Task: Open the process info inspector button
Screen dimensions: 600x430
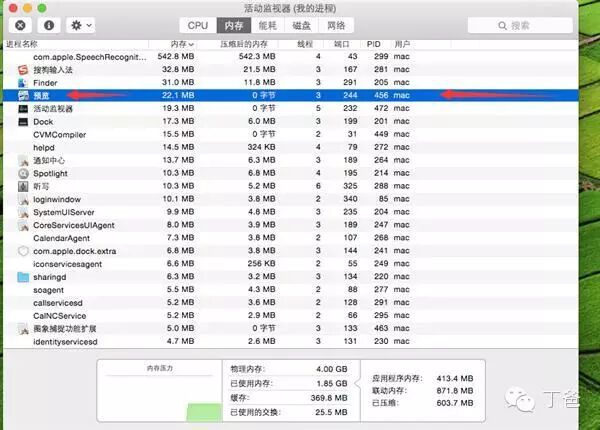Action: 49,25
